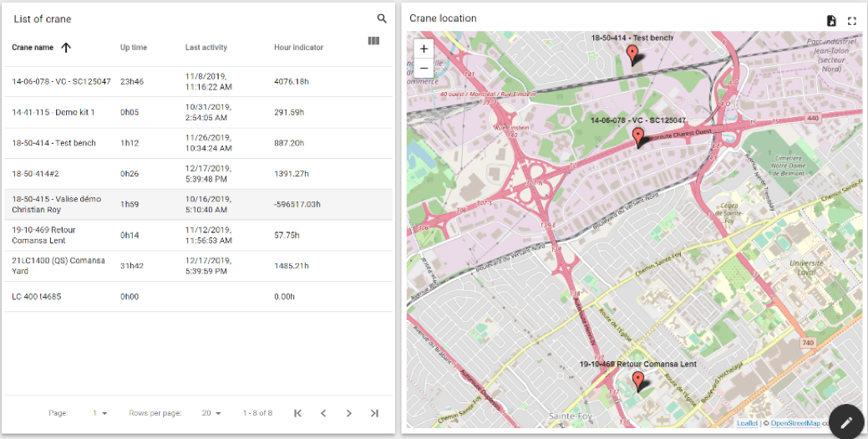Open the Rows per page dropdown

coord(211,413)
